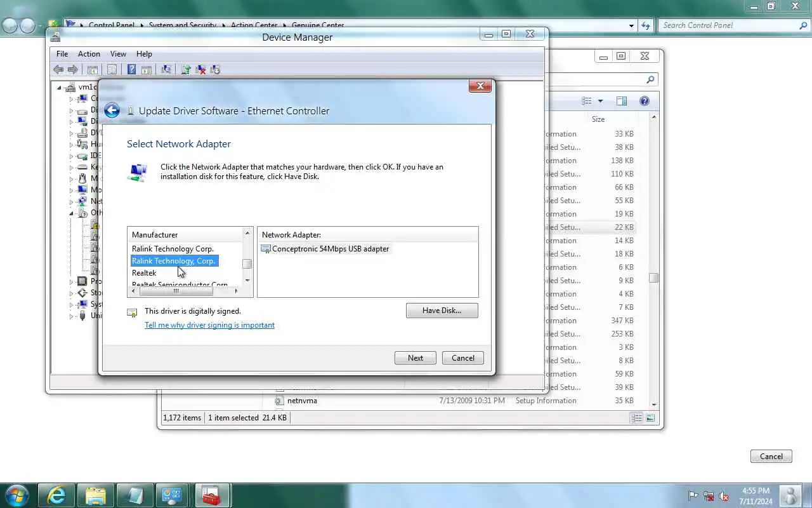
Task: Click Manufacturer list horizontal scrollbar thumb
Action: (176, 291)
